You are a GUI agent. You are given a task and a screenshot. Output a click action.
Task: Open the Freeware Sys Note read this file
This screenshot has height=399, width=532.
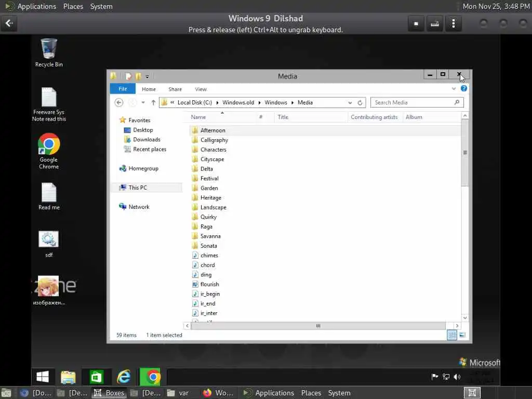click(x=49, y=104)
